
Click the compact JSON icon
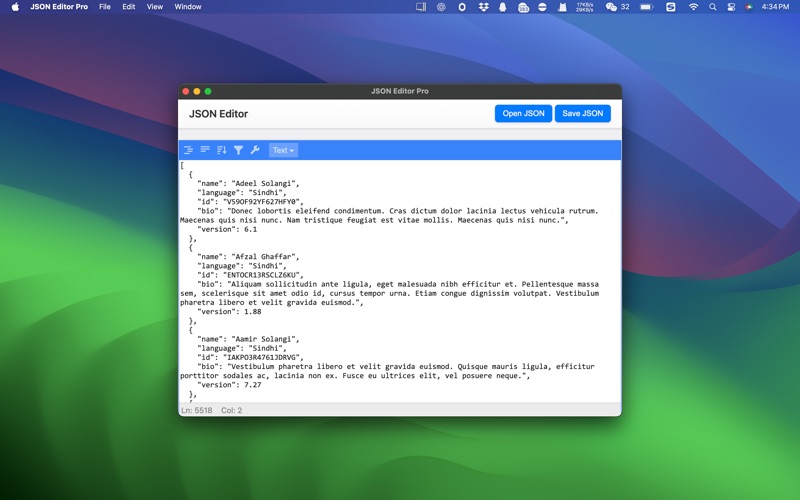tap(205, 150)
